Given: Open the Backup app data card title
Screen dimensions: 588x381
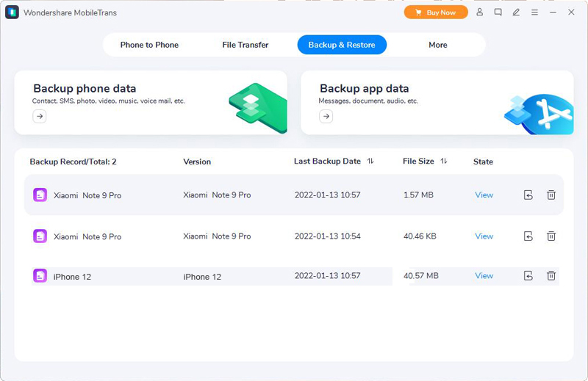Looking at the screenshot, I should 364,88.
